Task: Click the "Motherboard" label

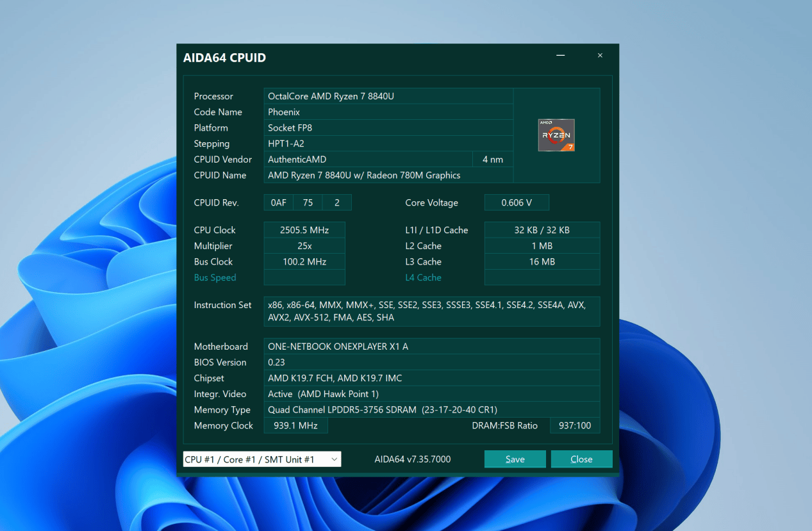Action: pyautogui.click(x=221, y=347)
